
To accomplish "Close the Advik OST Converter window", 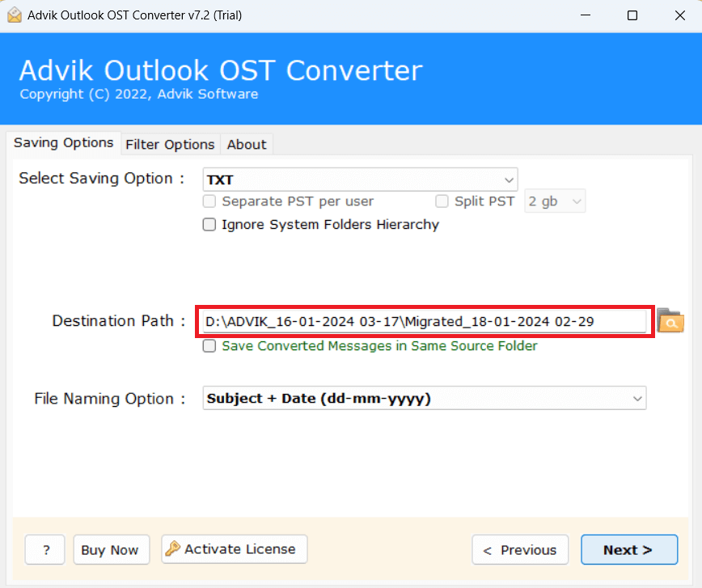I will tap(680, 15).
